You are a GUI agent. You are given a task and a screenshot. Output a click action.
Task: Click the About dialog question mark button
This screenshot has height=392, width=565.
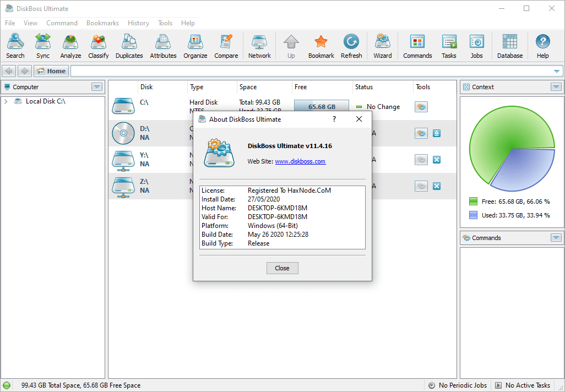(334, 119)
